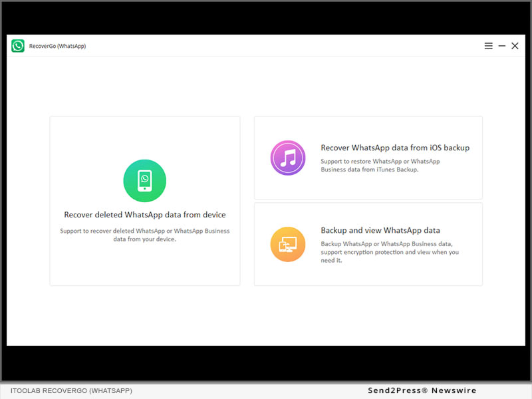
Task: Select "Recover deleted WhatsApp data from device" heading
Action: click(144, 215)
